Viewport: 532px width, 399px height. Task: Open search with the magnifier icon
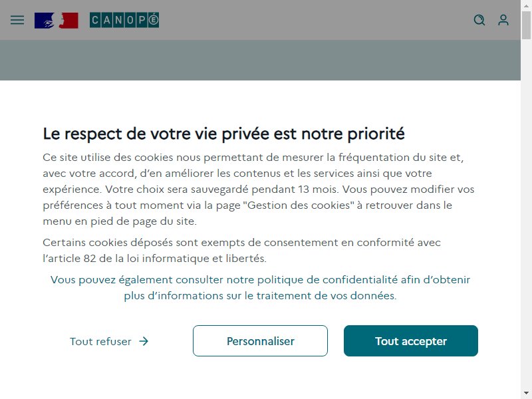pos(479,20)
